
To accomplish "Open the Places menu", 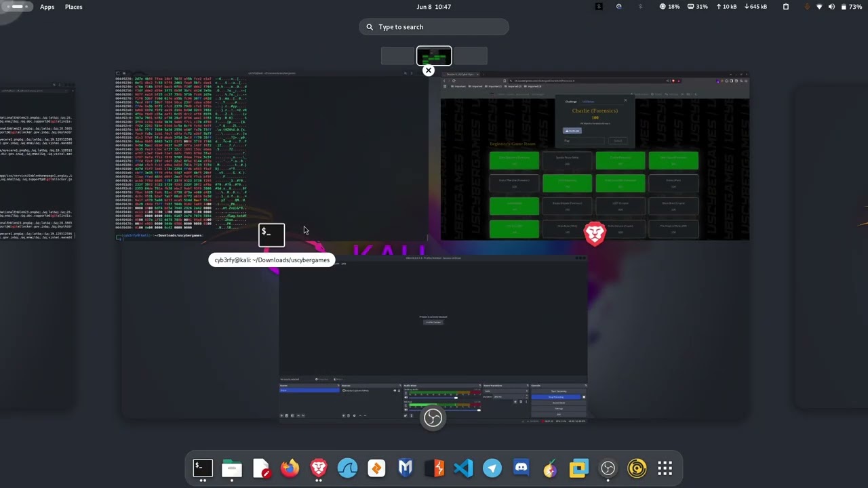I will point(73,7).
